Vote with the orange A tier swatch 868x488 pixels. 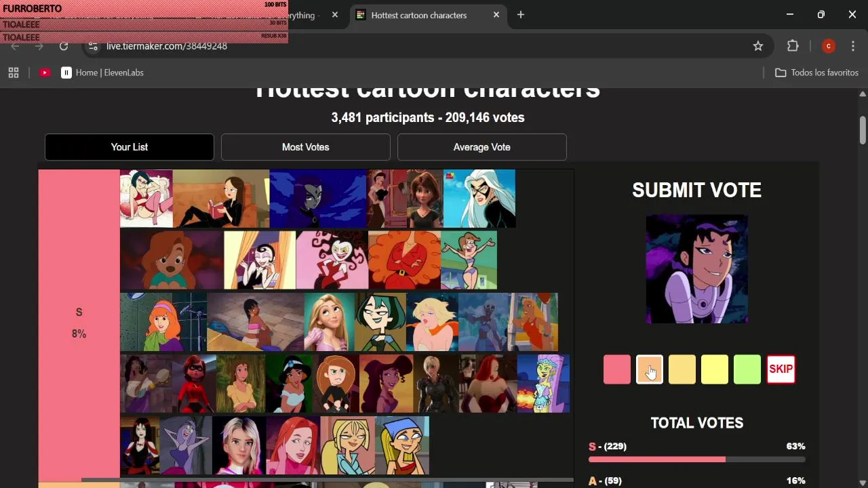point(650,369)
